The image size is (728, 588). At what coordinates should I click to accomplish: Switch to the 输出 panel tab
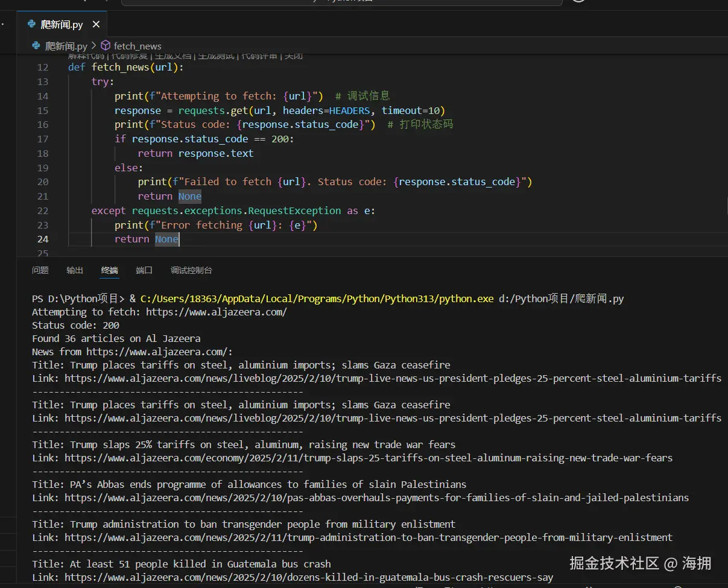pos(75,270)
